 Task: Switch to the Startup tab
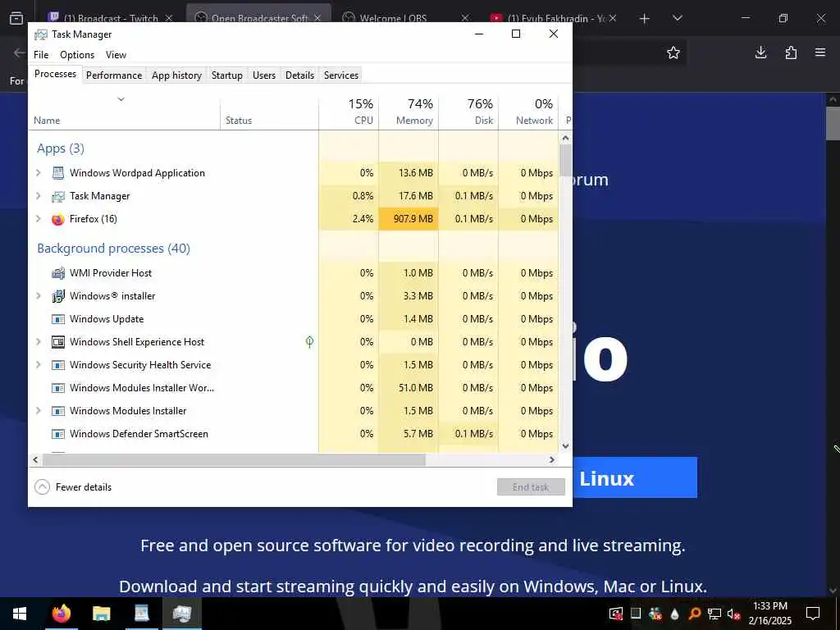click(x=227, y=75)
